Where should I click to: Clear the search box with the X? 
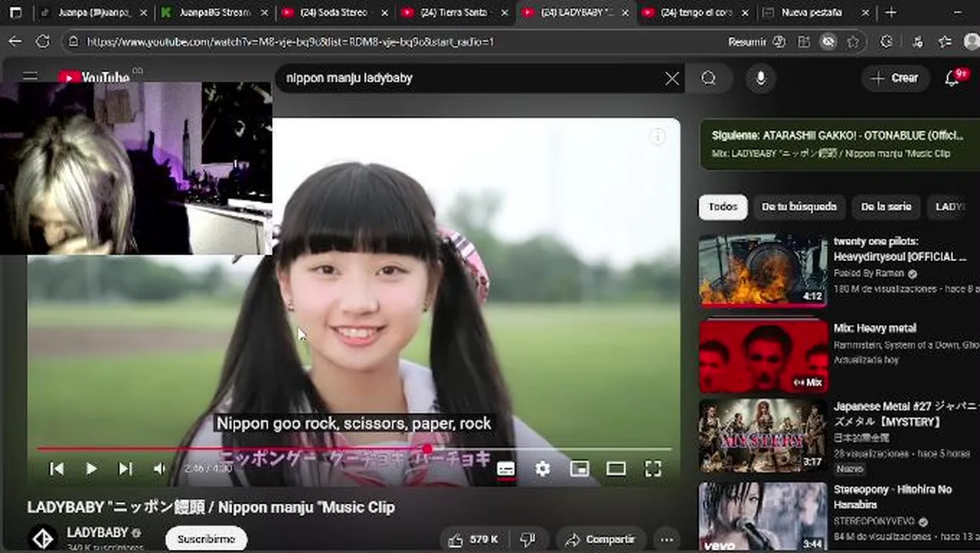(672, 78)
